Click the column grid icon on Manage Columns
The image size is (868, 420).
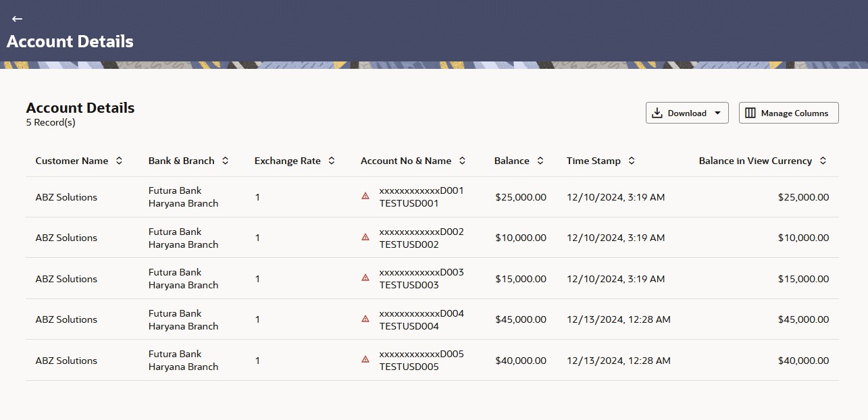click(x=750, y=113)
